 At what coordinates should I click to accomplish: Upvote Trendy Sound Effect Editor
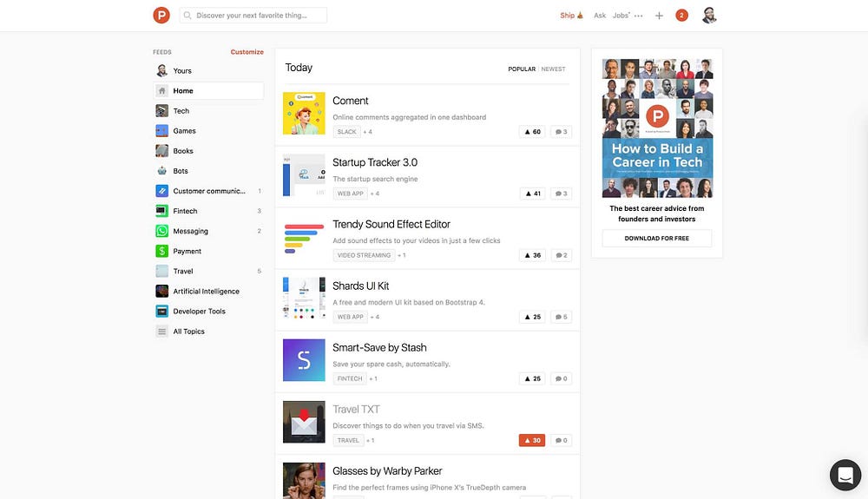532,255
